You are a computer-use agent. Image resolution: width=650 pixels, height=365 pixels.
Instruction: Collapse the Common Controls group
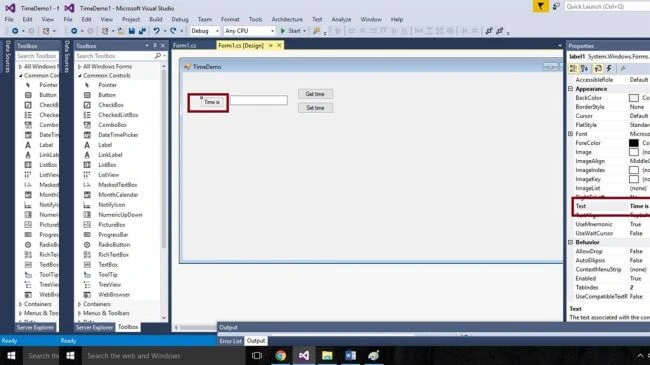pyautogui.click(x=80, y=75)
